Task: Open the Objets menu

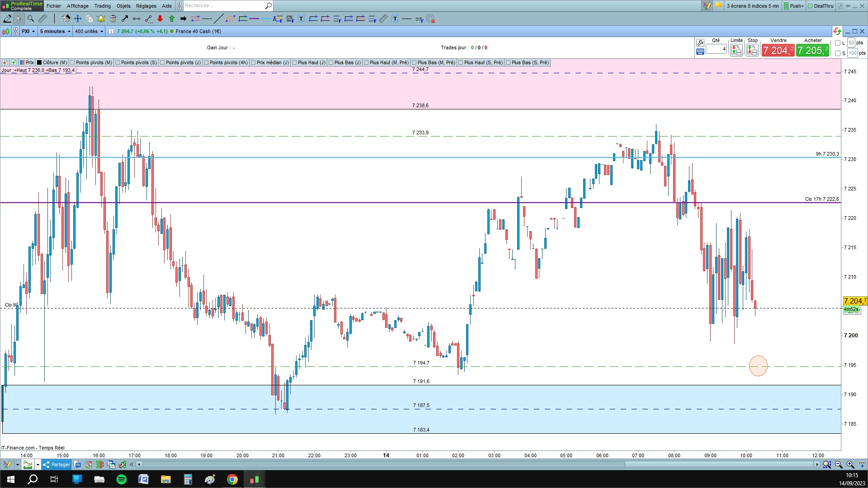Action: coord(123,6)
